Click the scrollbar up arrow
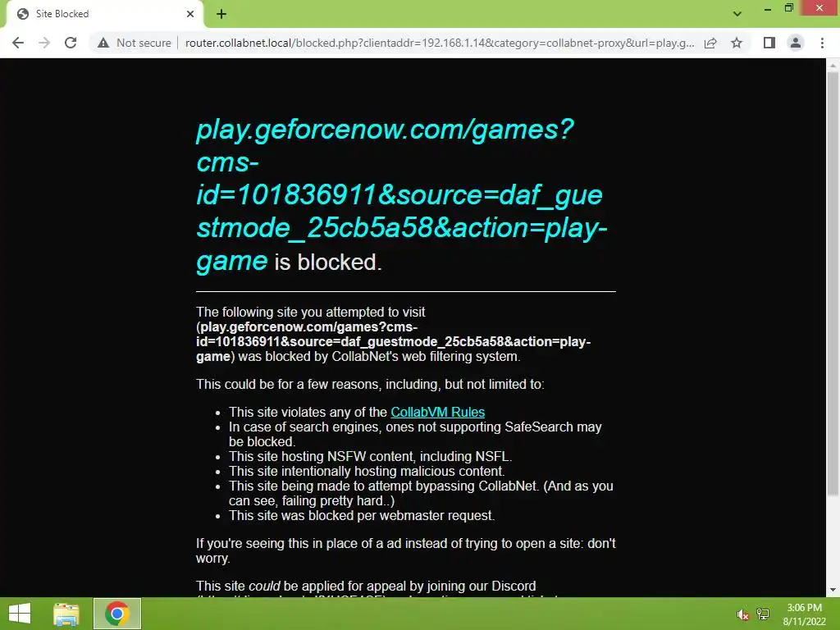840x630 pixels. (x=833, y=66)
